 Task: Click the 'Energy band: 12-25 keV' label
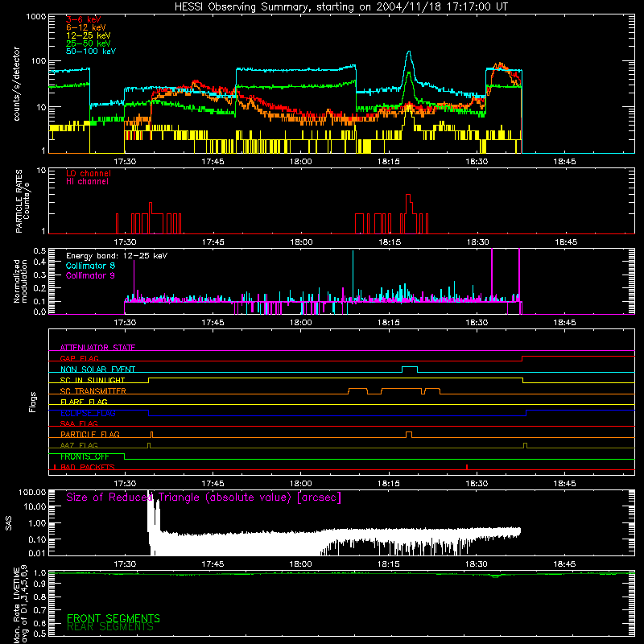coord(117,256)
